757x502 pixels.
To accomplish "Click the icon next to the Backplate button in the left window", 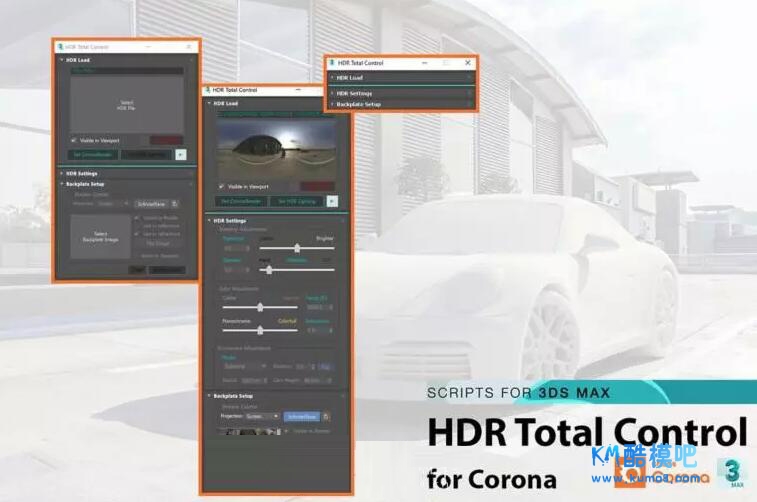I will 174,203.
